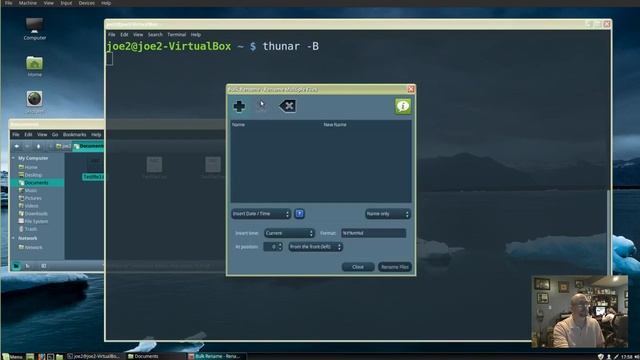Select Pictures in the file manager sidebar
This screenshot has width=640, height=360.
click(33, 198)
